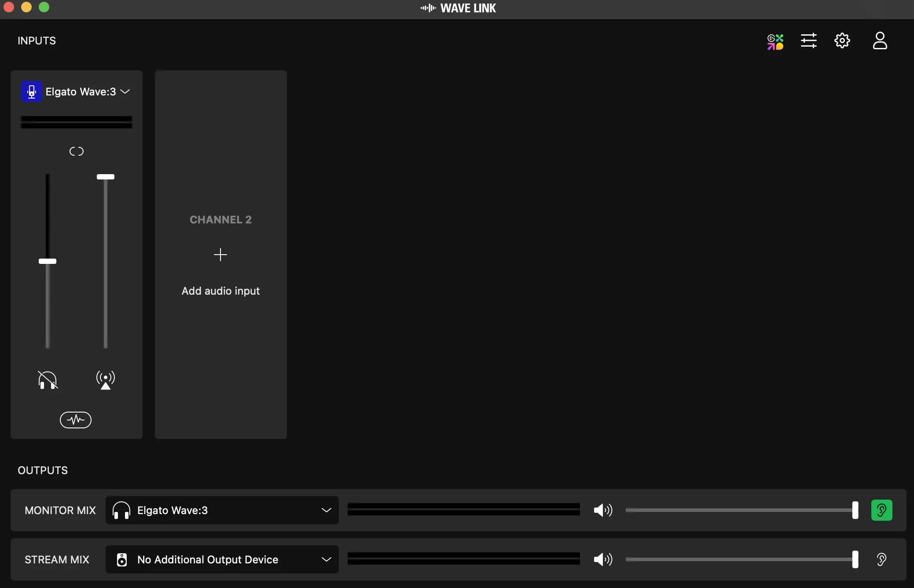Click the Add audio input button

(x=220, y=291)
